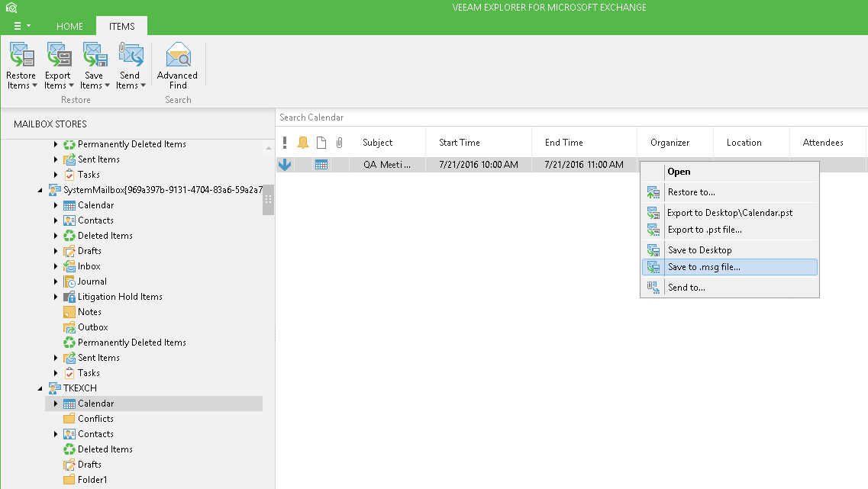The height and width of the screenshot is (489, 868).
Task: Click the Organizer column header
Action: [676, 143]
